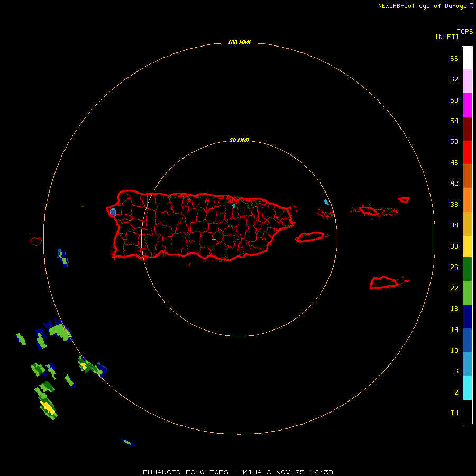476x476 pixels.
Task: Select the cyan legend swatch
Action: click(467, 388)
